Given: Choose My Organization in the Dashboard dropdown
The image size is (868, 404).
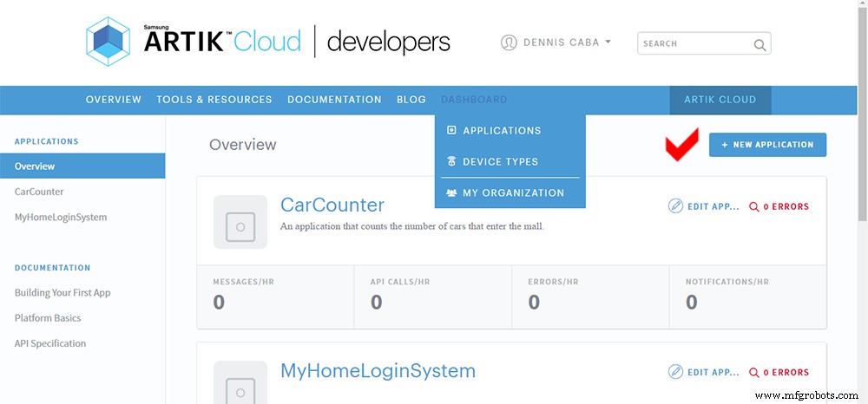Looking at the screenshot, I should click(513, 193).
